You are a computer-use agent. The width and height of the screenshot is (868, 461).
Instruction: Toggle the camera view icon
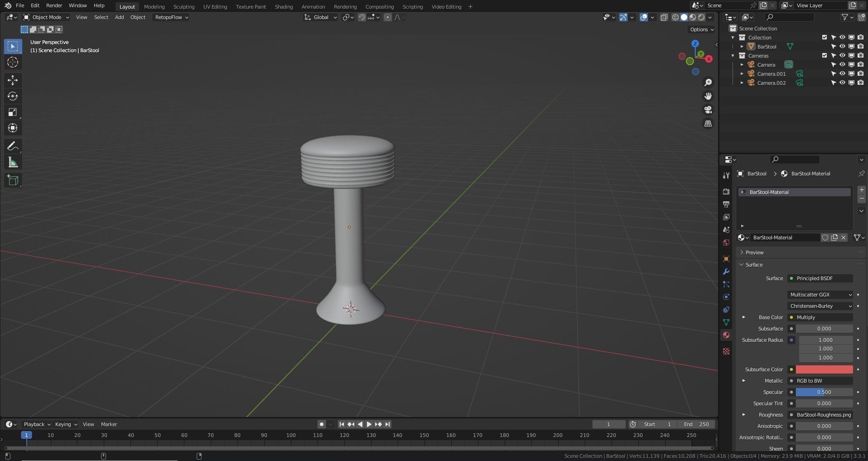pyautogui.click(x=708, y=110)
